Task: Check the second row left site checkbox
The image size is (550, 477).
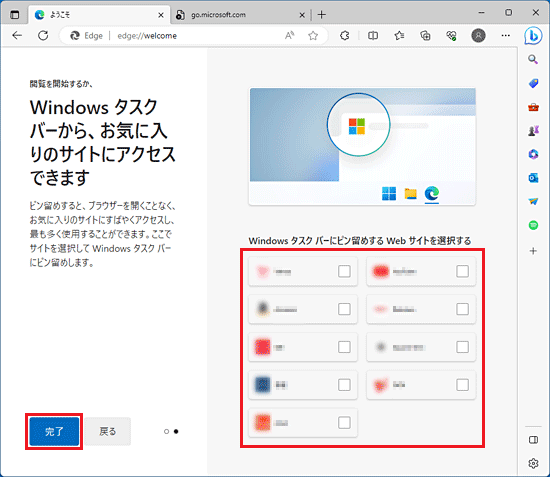Action: (344, 309)
